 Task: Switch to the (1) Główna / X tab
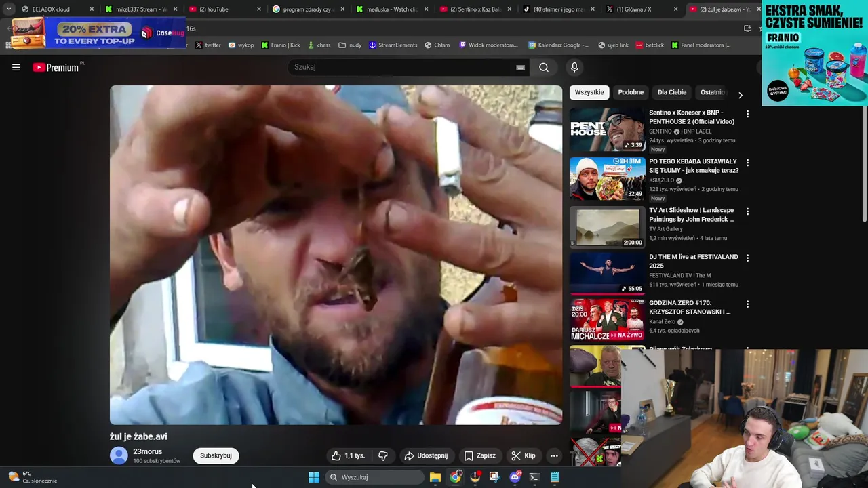642,9
